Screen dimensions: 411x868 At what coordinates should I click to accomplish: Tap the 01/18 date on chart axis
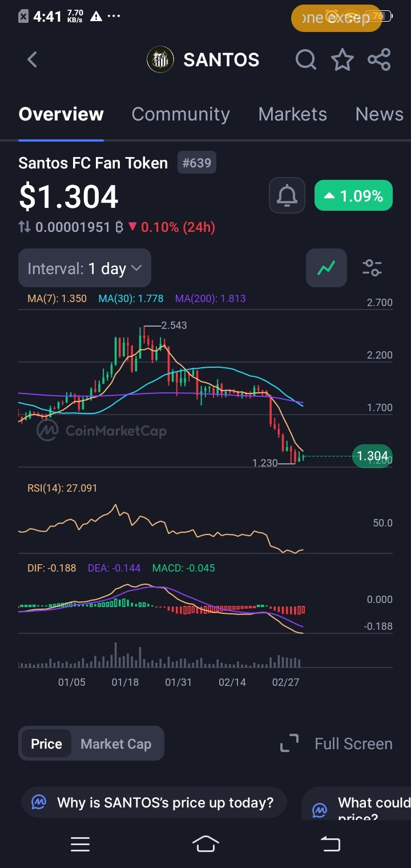pyautogui.click(x=125, y=682)
